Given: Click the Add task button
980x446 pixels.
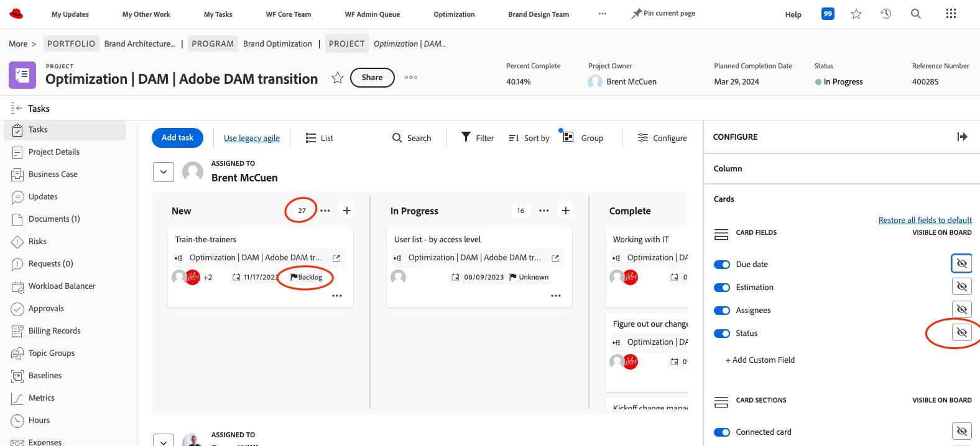Looking at the screenshot, I should [177, 138].
